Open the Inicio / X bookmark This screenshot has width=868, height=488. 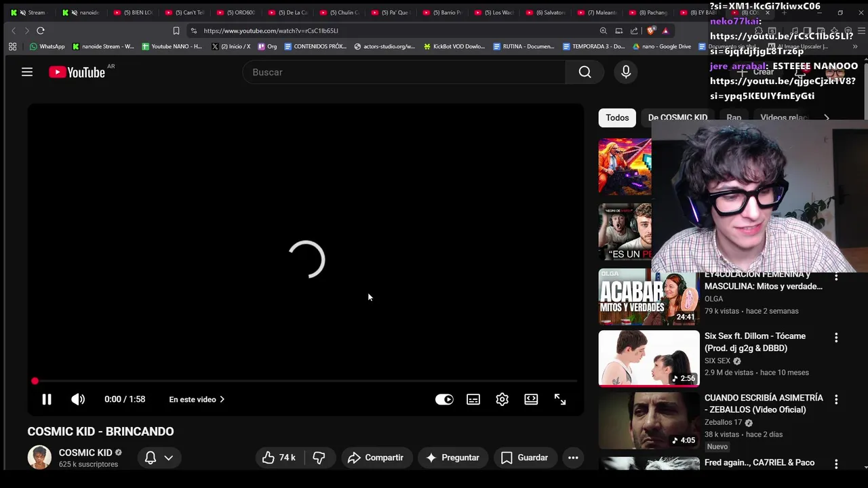231,47
